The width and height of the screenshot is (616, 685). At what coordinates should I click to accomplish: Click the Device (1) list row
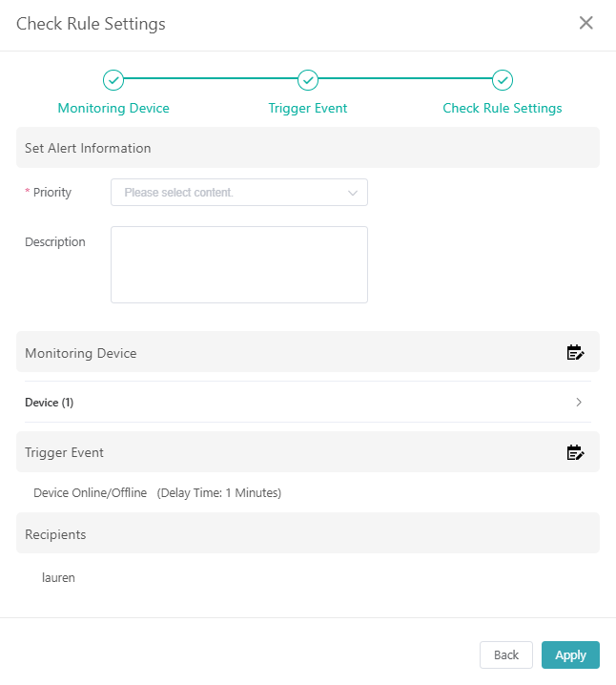click(286, 403)
